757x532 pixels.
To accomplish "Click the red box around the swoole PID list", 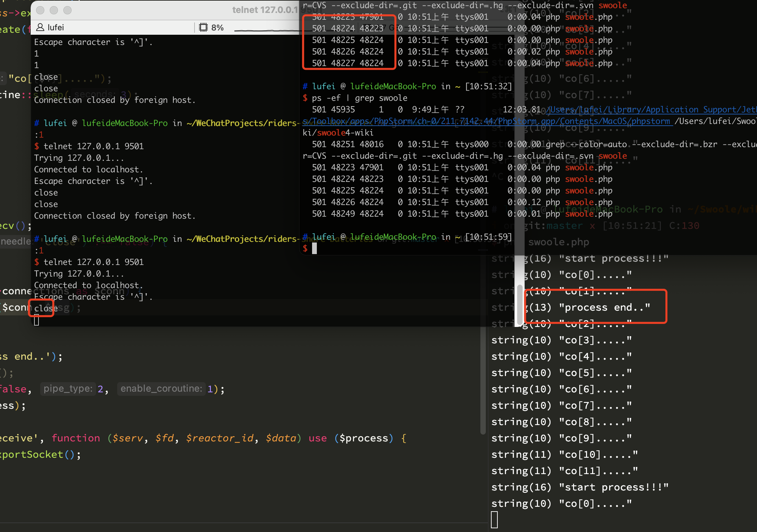I will [349, 41].
